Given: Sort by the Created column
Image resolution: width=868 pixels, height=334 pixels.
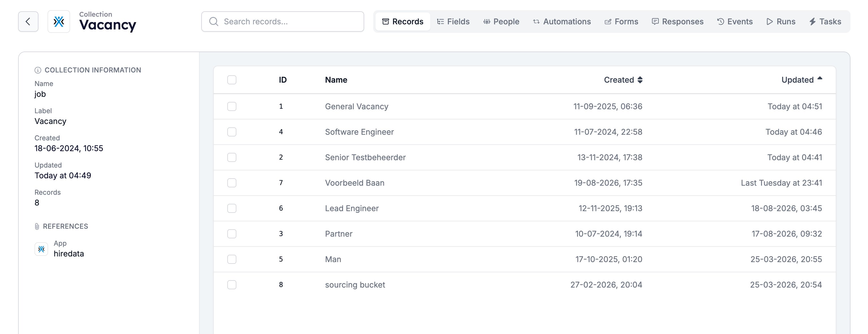Looking at the screenshot, I should coord(623,80).
